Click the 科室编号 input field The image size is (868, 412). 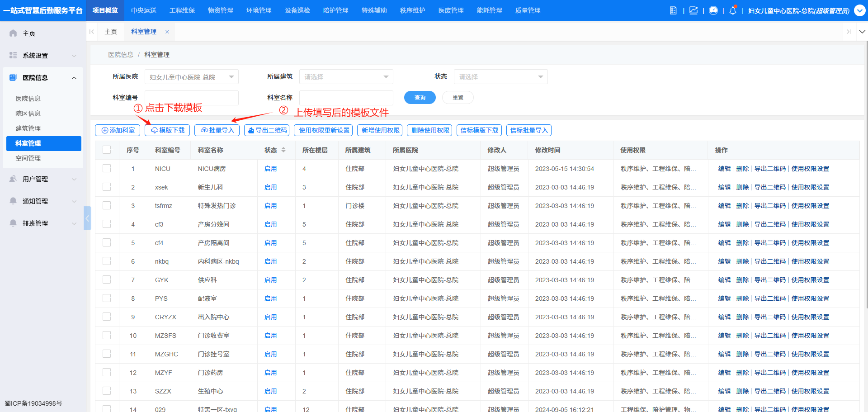(x=192, y=98)
